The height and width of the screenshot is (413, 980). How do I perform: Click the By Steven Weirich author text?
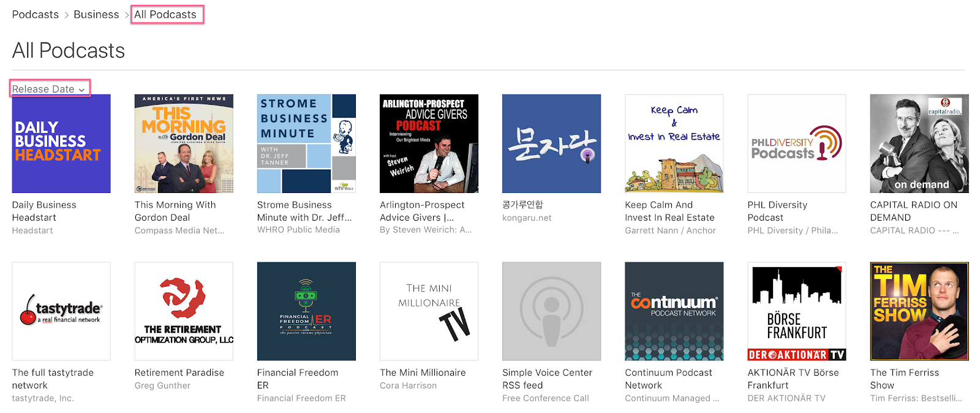[x=426, y=230]
